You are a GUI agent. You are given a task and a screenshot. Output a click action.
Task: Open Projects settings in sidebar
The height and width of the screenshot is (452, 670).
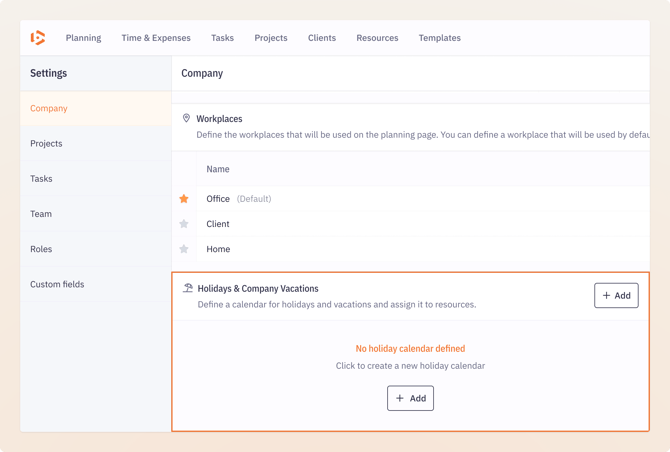pyautogui.click(x=46, y=143)
